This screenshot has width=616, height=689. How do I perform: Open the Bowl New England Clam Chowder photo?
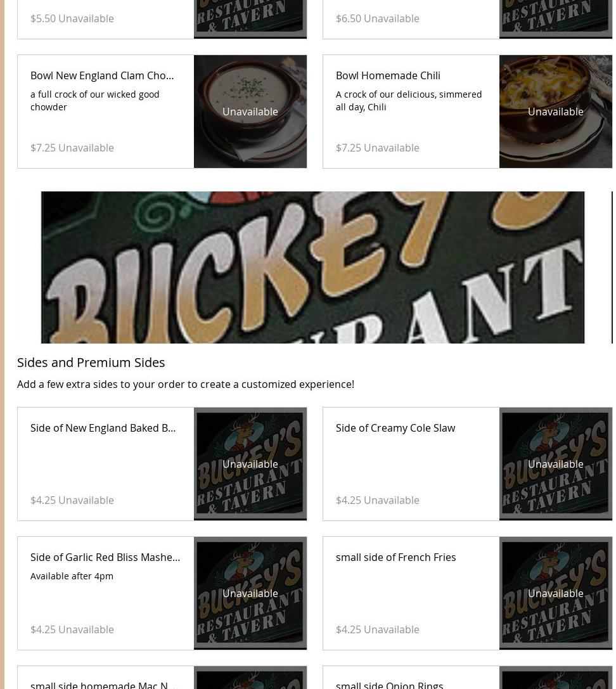pyautogui.click(x=250, y=112)
